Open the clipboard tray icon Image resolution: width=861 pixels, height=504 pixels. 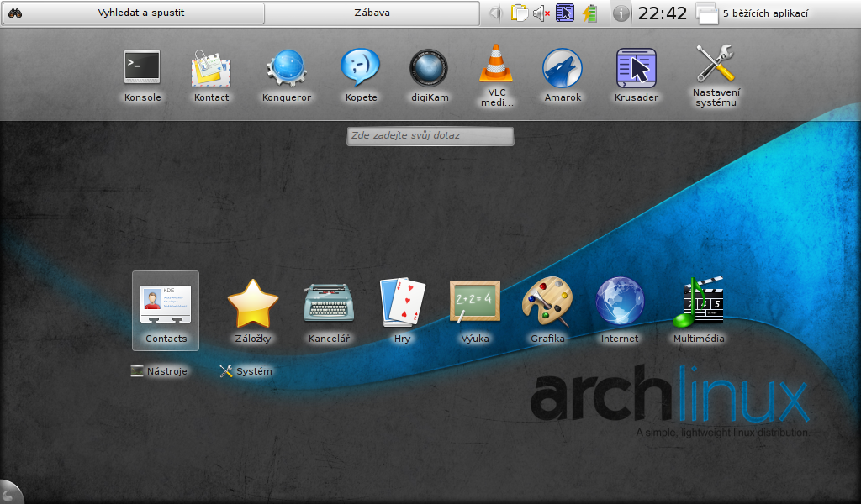point(519,13)
